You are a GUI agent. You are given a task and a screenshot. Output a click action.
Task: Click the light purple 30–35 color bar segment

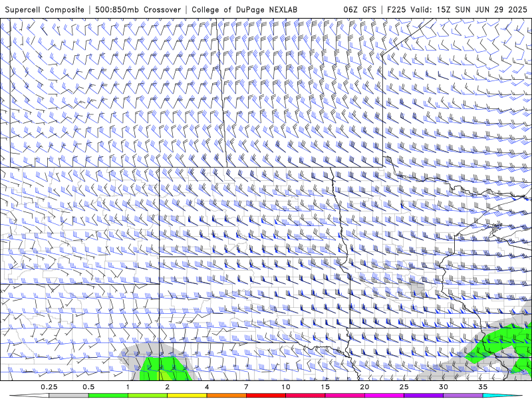pyautogui.click(x=463, y=396)
